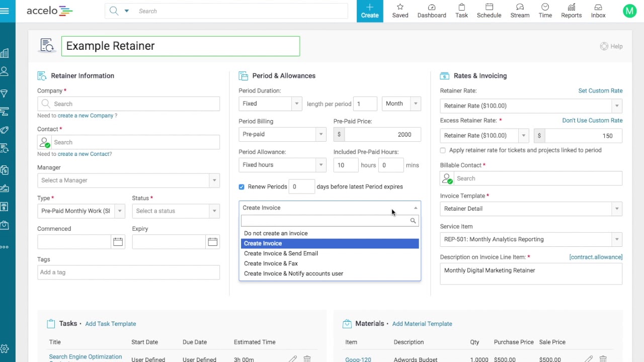Screen dimensions: 644x362
Task: Delete the Goog-120 material row trash icon
Action: [x=603, y=359]
